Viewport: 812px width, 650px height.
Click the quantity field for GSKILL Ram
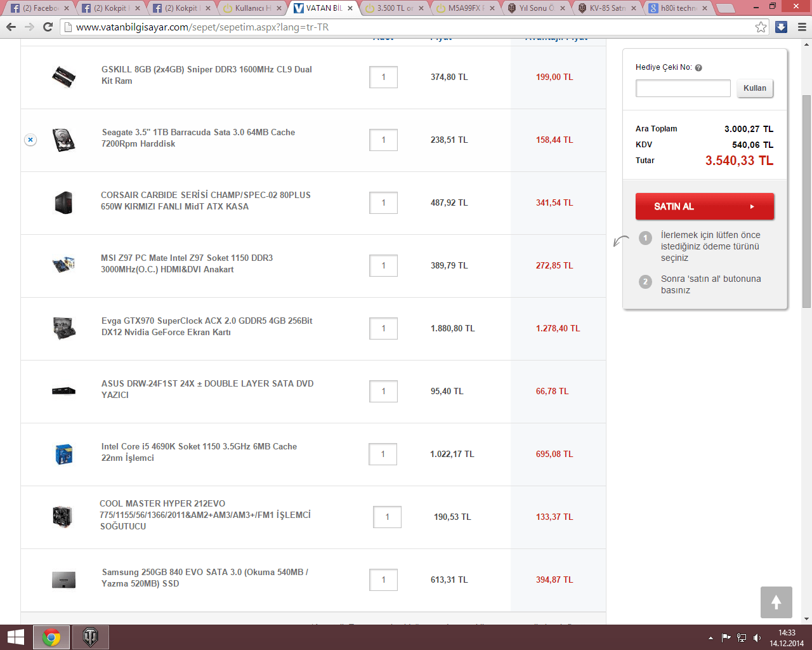click(x=383, y=77)
